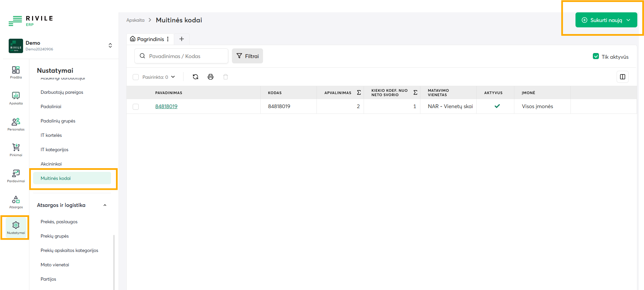Open the Apskaita accounting module

[x=16, y=98]
